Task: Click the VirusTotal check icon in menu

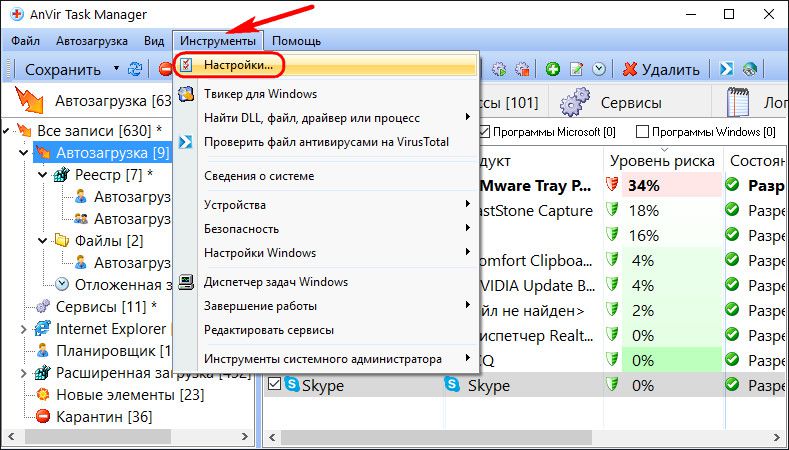Action: tap(185, 142)
